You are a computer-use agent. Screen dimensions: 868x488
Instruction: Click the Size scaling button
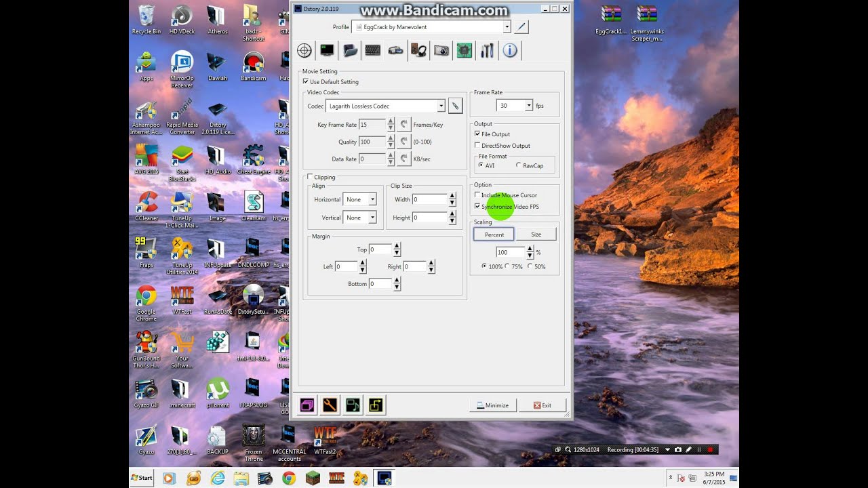(536, 235)
